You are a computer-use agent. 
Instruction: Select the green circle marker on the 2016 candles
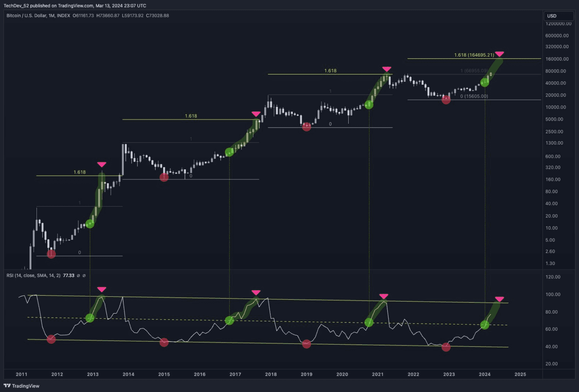(x=229, y=152)
